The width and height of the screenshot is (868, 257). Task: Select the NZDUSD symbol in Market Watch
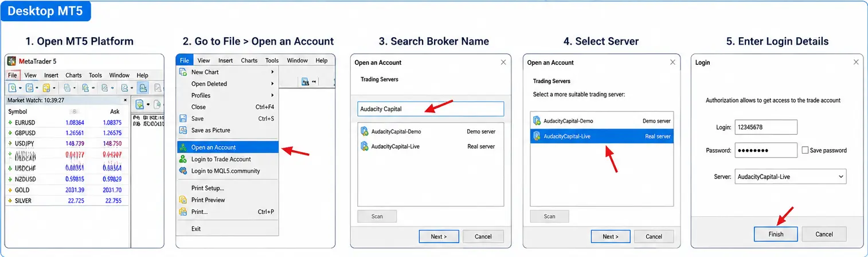coord(26,178)
